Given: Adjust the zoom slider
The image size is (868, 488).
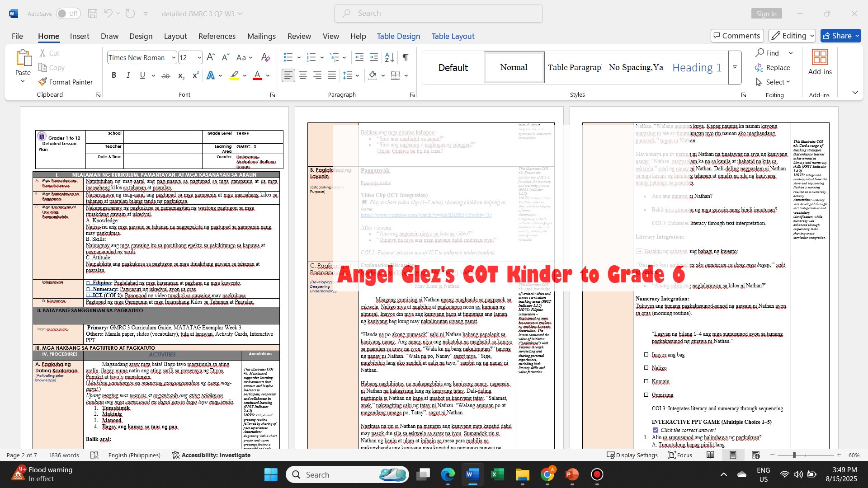Looking at the screenshot, I should tap(794, 455).
